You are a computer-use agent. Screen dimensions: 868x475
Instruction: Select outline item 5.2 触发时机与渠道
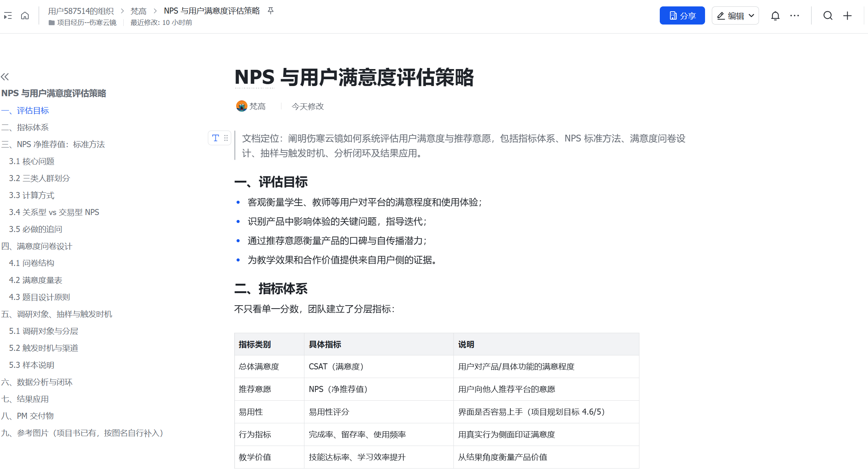43,348
